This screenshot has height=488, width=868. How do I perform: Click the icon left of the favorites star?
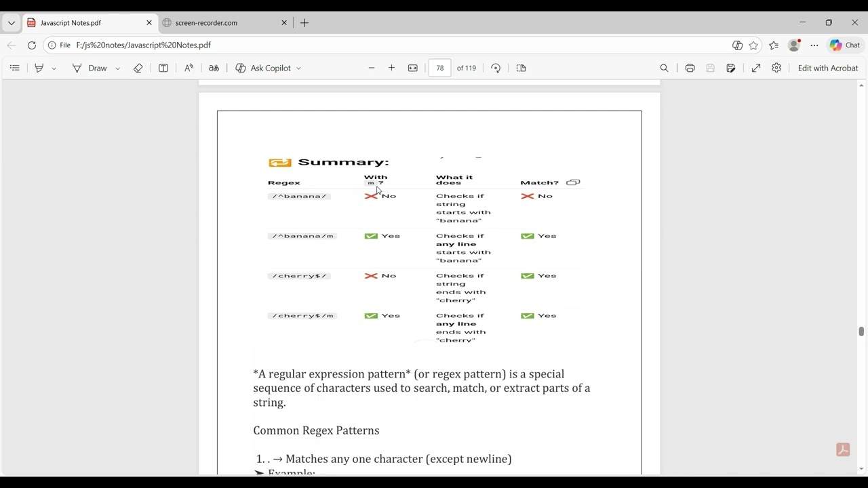pyautogui.click(x=737, y=45)
